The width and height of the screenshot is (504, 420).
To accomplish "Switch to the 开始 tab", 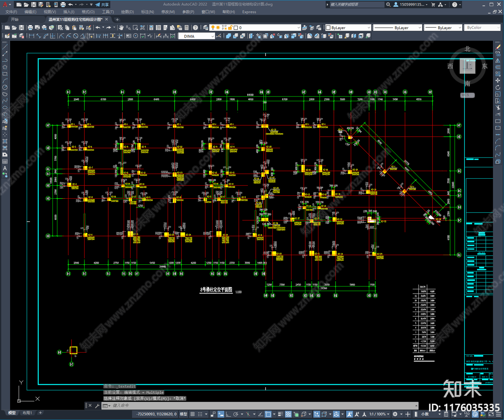I will click(15, 20).
